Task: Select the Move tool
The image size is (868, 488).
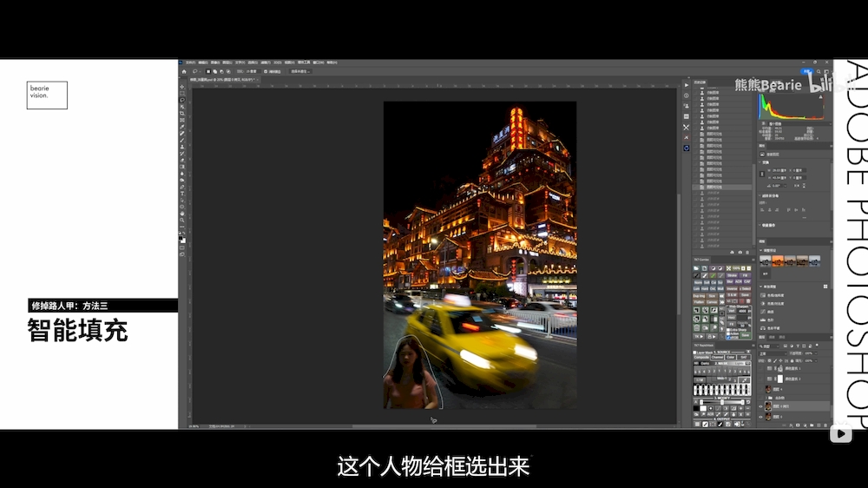Action: 182,87
